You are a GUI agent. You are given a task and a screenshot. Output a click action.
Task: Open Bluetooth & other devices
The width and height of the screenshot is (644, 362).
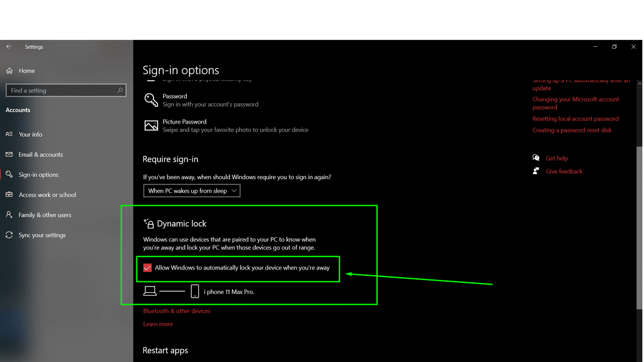click(176, 310)
